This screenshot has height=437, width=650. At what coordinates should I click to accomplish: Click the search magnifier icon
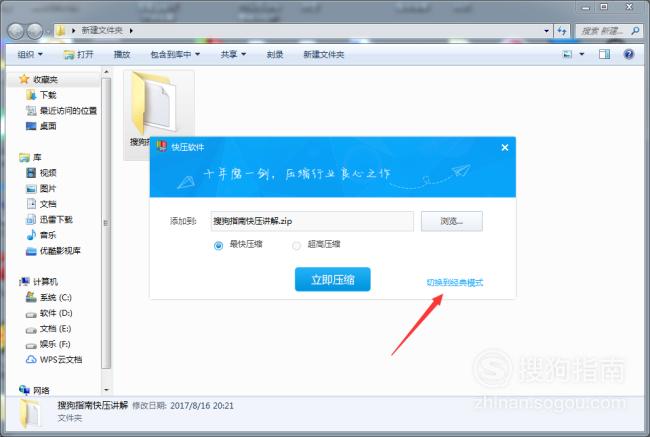pyautogui.click(x=635, y=31)
